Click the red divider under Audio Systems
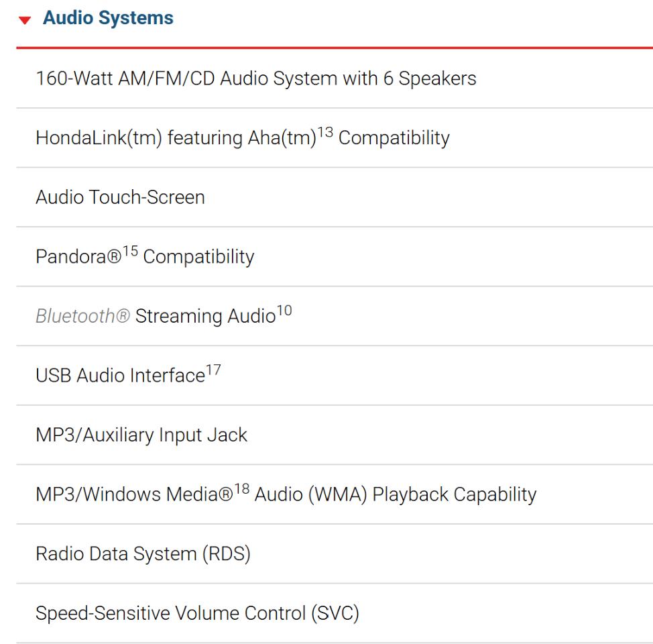 [x=335, y=48]
